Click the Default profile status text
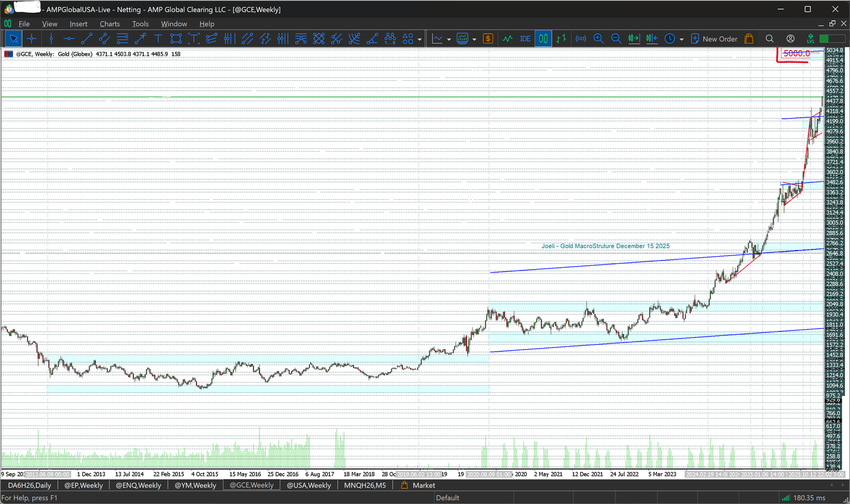The image size is (850, 504). tap(447, 498)
